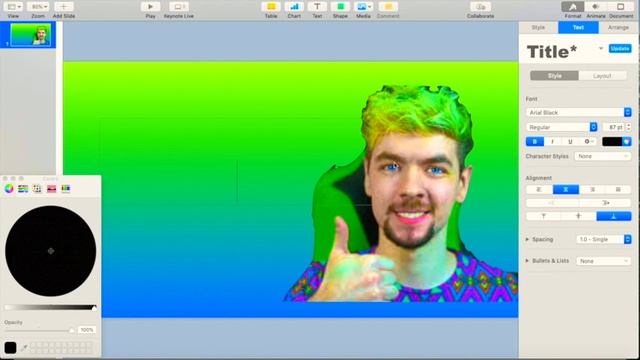Expand the Spacing section
The image size is (640, 360).
coord(527,239)
